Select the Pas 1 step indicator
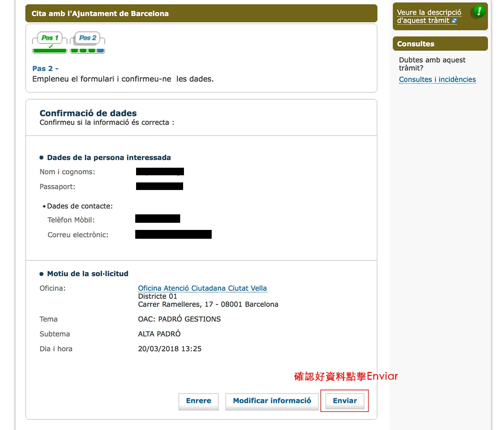504x430 pixels. point(50,38)
